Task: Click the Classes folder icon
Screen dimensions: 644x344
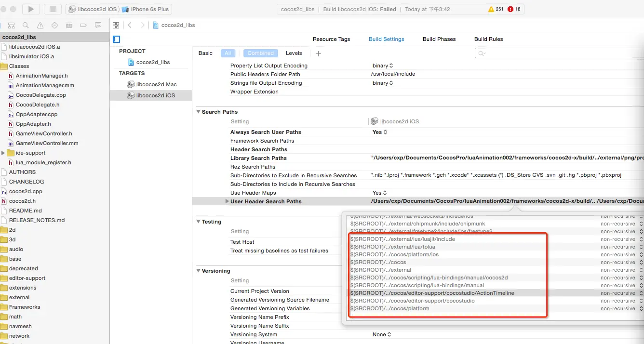Action: 4,66
